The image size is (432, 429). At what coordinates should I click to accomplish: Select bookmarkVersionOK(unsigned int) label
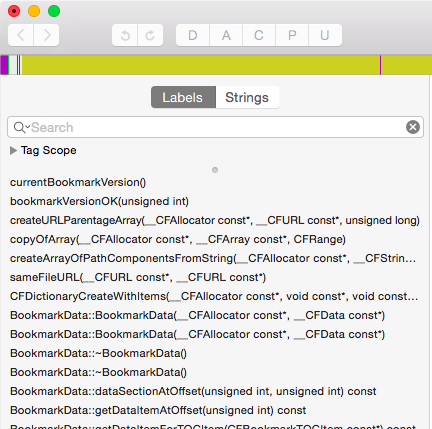tap(99, 201)
